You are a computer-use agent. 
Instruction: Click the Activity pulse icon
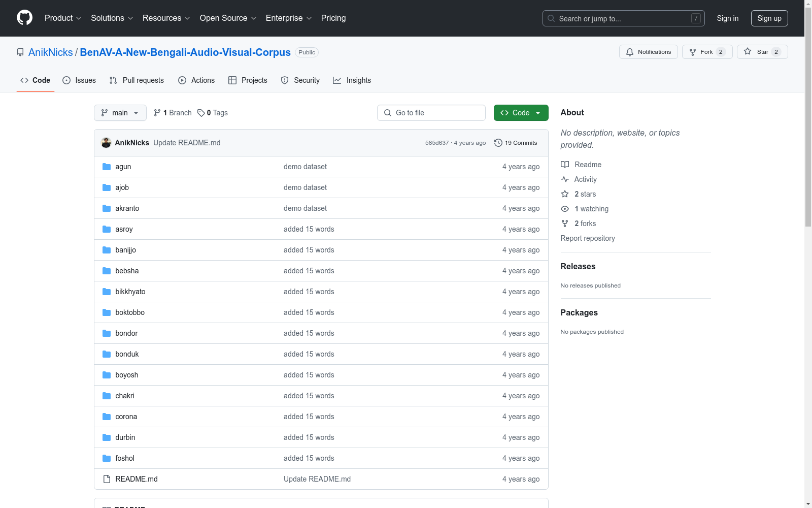565,179
